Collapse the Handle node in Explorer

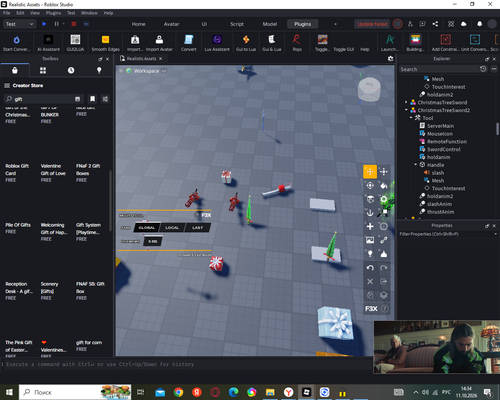(x=416, y=165)
